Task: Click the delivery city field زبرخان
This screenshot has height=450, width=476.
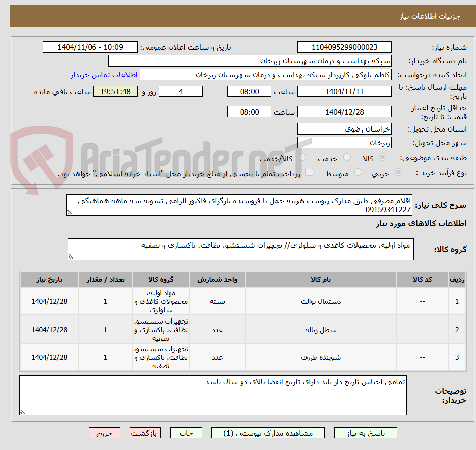Action: [x=344, y=142]
